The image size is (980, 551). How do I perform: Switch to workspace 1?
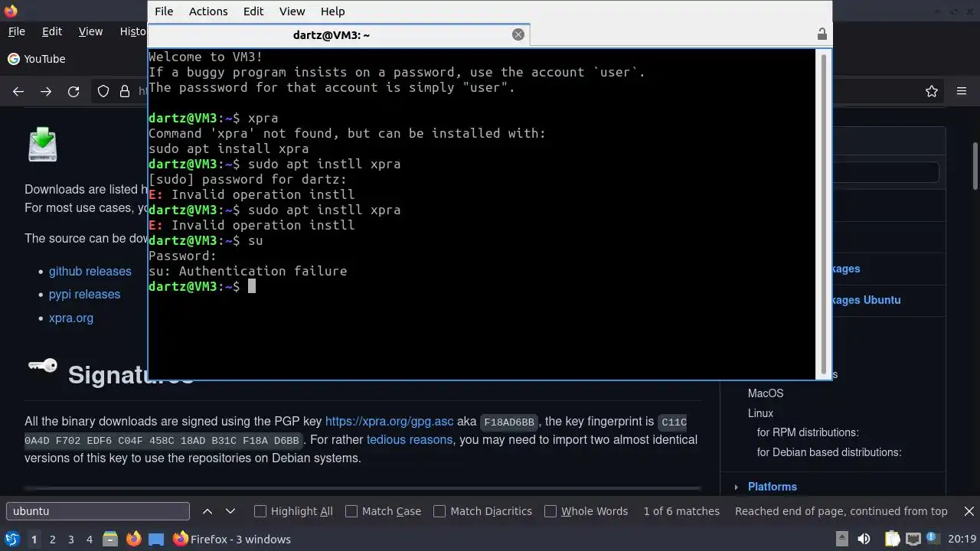pyautogui.click(x=34, y=540)
